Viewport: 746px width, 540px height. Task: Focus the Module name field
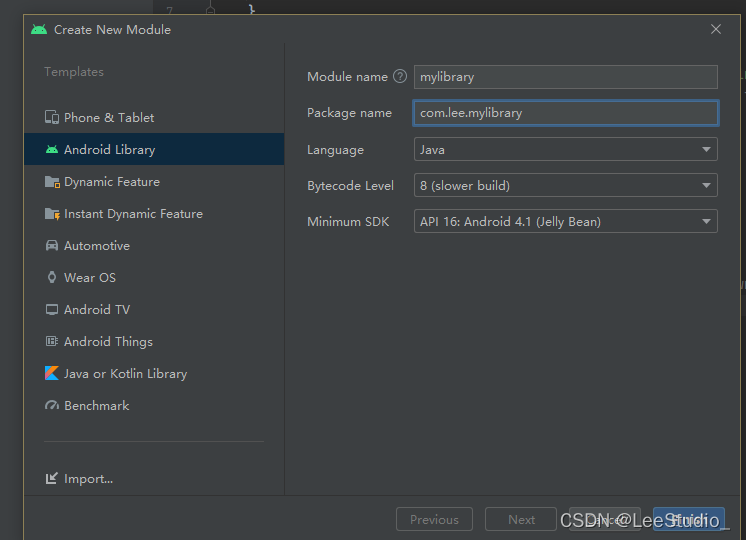566,77
